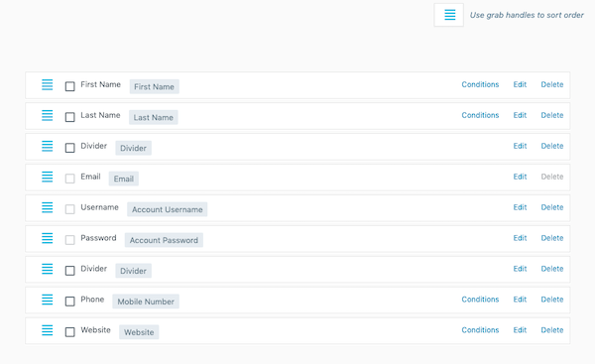The width and height of the screenshot is (595, 364).
Task: Click the "Account Username" tag
Action: click(x=168, y=209)
